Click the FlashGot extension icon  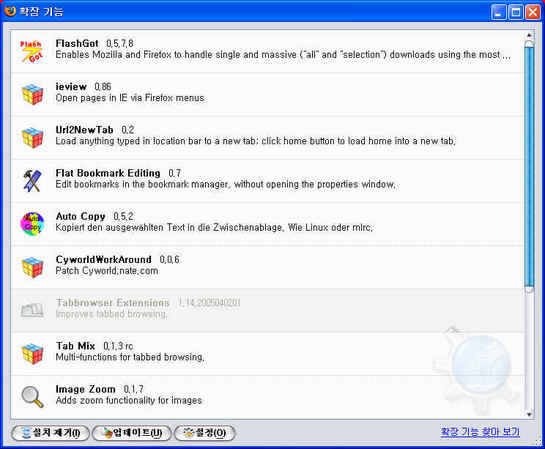31,51
